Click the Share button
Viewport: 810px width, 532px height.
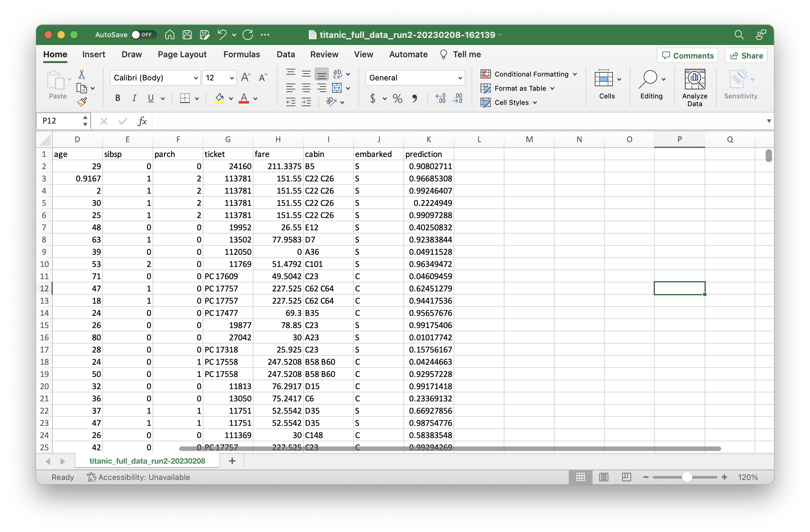click(746, 55)
